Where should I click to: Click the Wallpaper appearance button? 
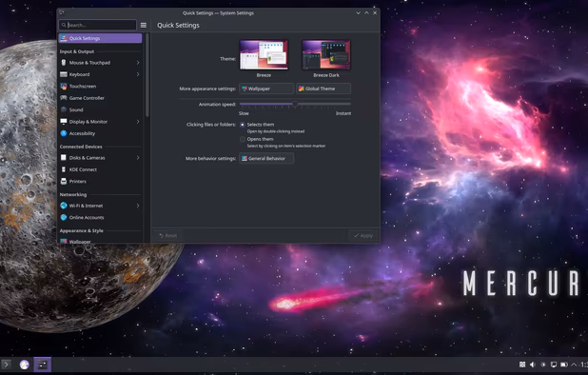point(266,89)
